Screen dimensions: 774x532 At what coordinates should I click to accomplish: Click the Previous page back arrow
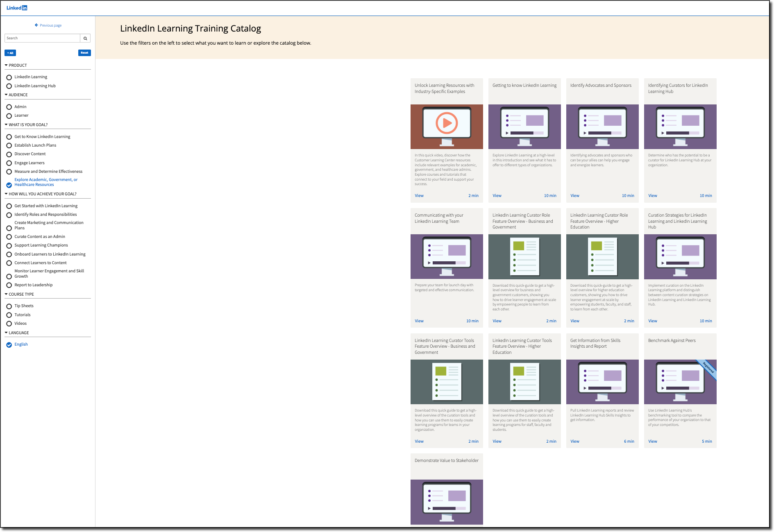(x=36, y=25)
